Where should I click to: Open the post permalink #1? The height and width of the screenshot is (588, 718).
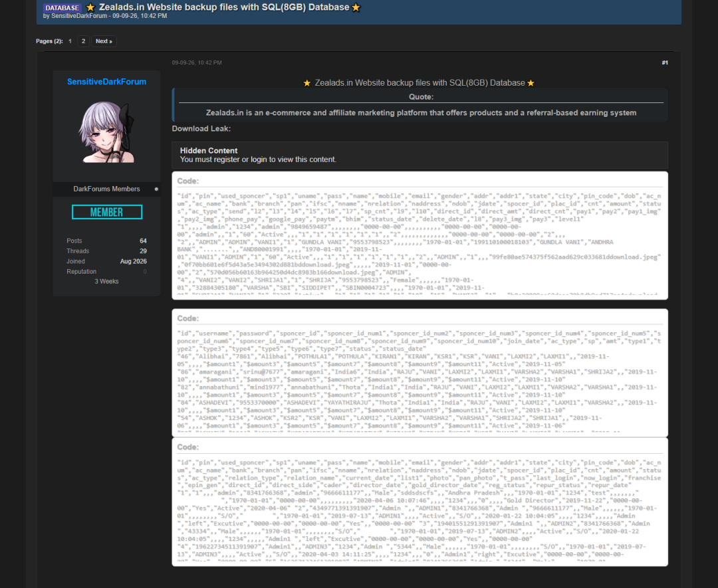click(664, 62)
